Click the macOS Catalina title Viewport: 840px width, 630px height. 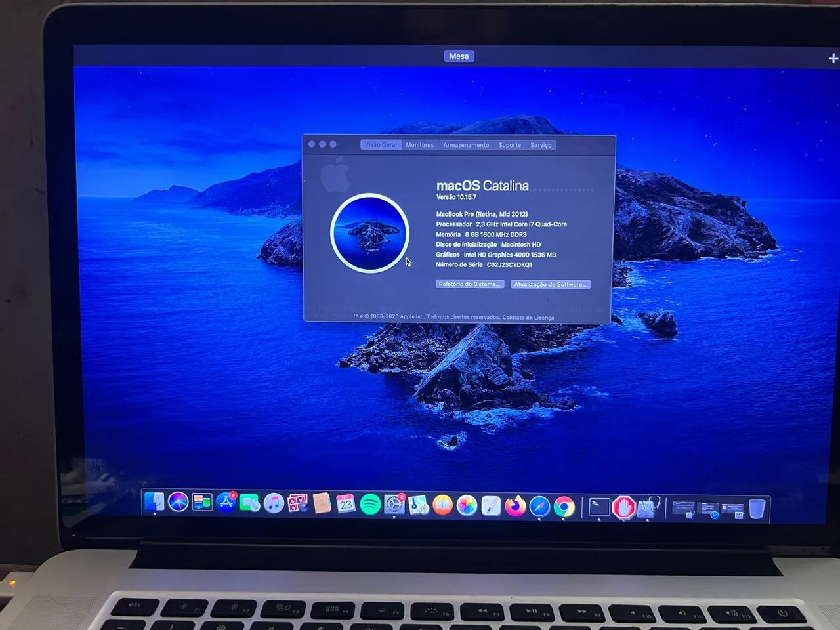click(x=482, y=186)
